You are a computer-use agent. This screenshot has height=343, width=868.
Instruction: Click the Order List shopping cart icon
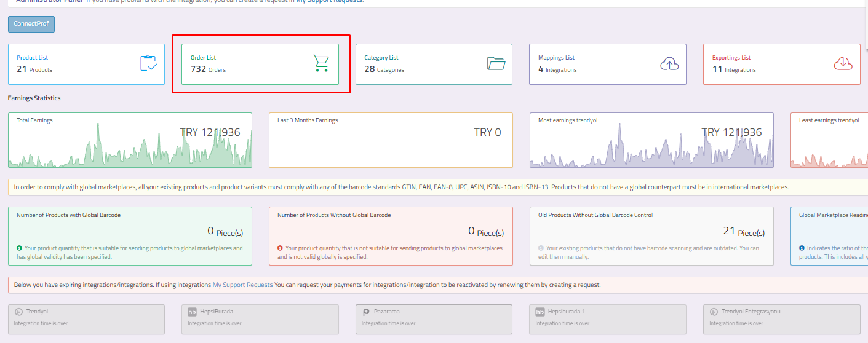pos(321,63)
